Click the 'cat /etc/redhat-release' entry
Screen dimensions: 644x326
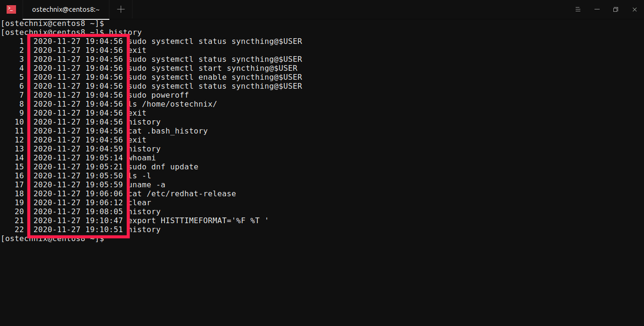coord(182,194)
